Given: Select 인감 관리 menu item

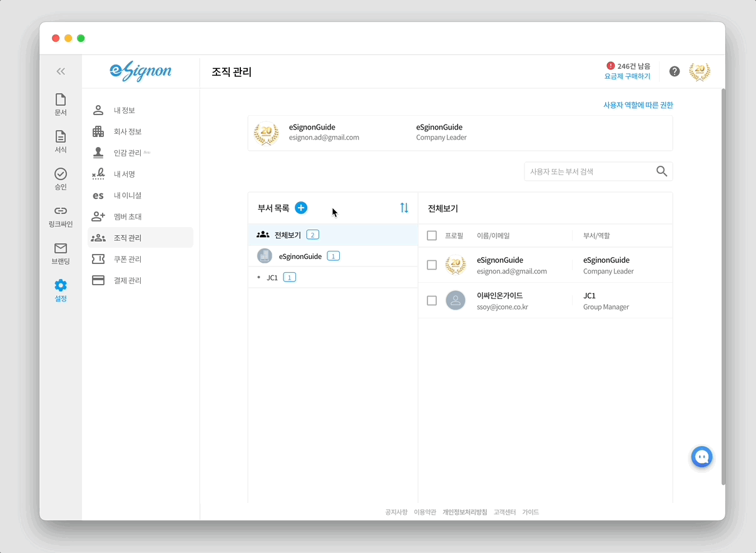Looking at the screenshot, I should tap(141, 153).
